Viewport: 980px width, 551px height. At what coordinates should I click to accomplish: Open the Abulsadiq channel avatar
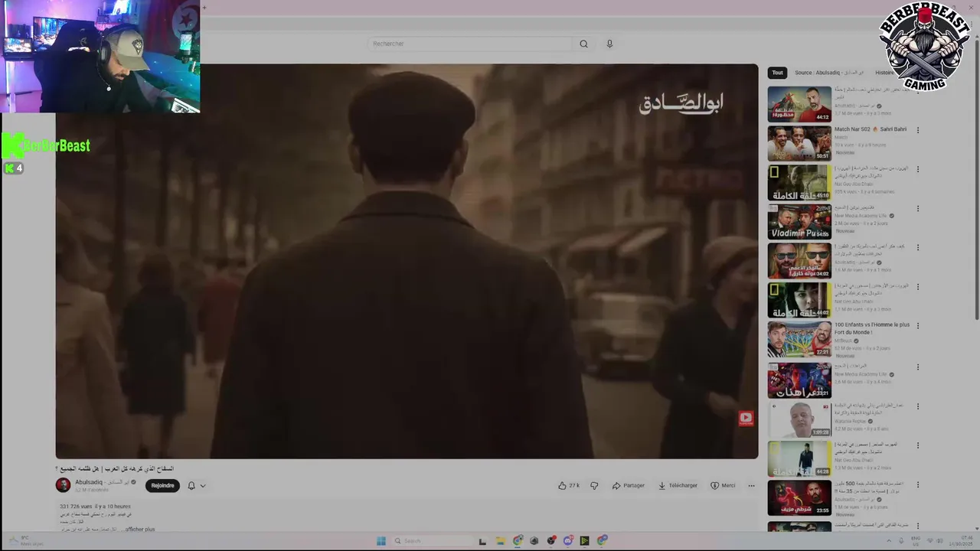(63, 485)
